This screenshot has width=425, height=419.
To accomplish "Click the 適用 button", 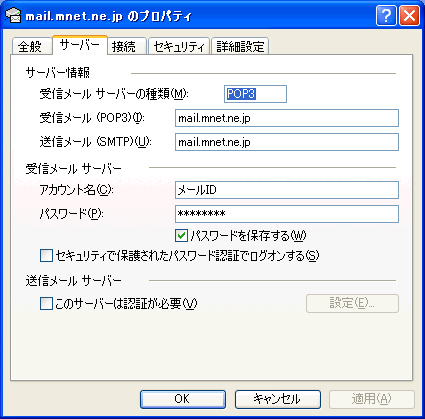I will (x=372, y=399).
